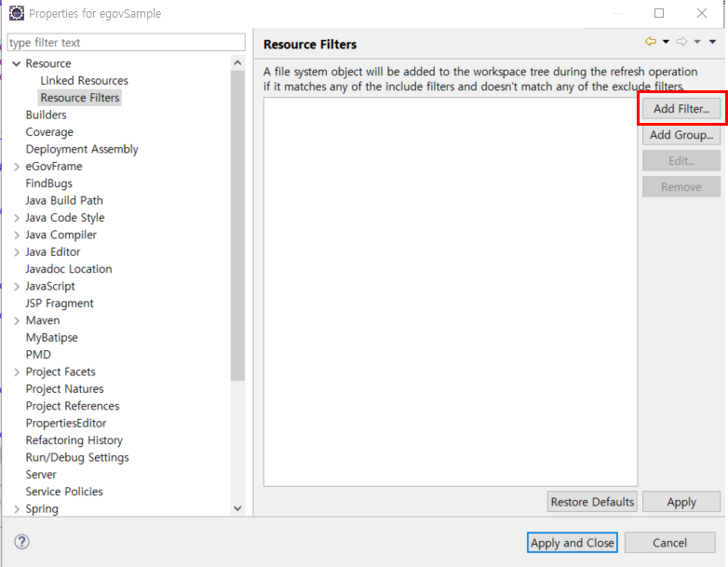Select Project References item
Screen dimensions: 728x567
(73, 406)
